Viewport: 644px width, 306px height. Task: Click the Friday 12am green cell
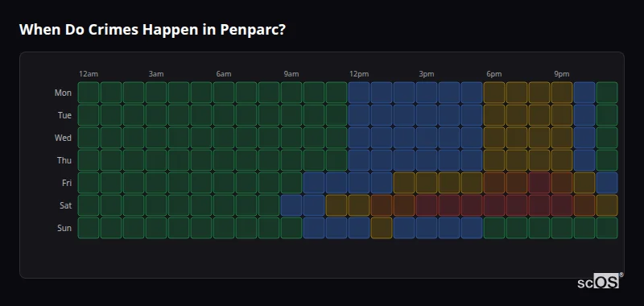tap(89, 183)
